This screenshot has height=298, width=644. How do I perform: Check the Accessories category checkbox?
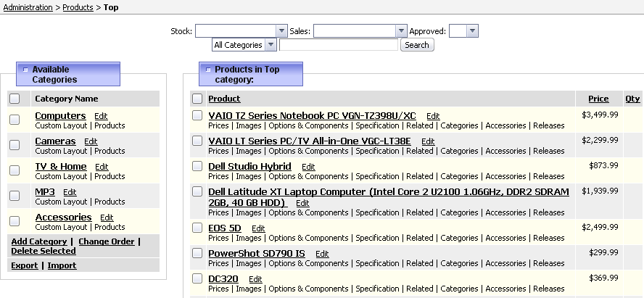point(15,221)
